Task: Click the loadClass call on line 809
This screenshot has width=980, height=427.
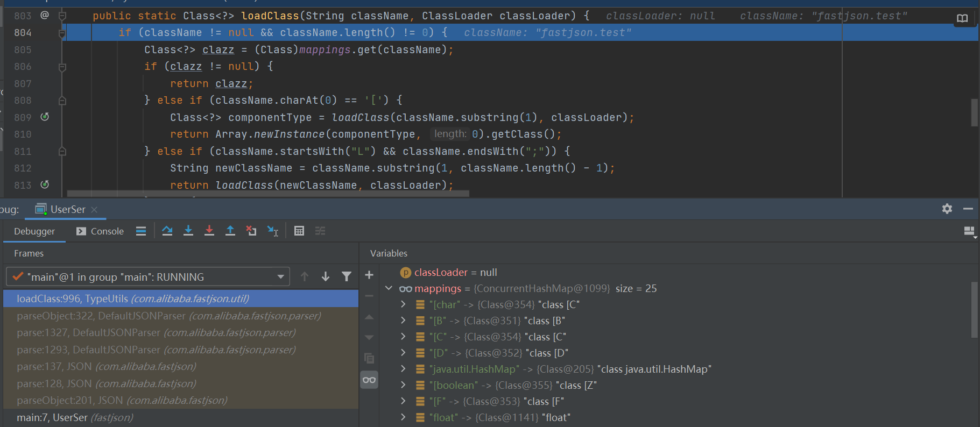Action: (x=361, y=117)
